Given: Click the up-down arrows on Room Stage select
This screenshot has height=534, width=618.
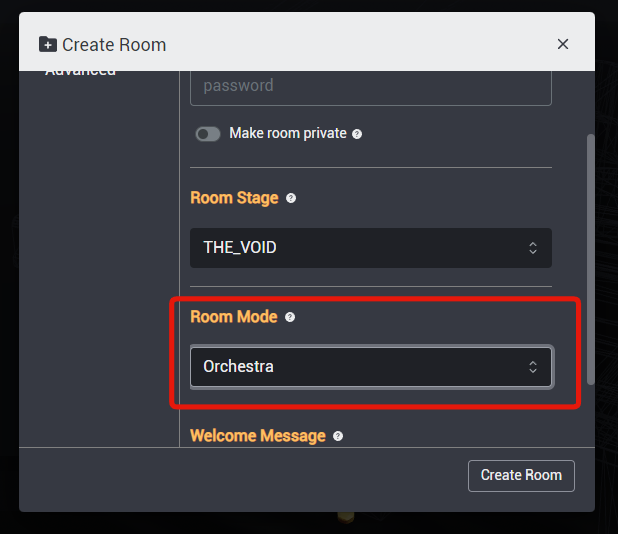Looking at the screenshot, I should coord(533,248).
